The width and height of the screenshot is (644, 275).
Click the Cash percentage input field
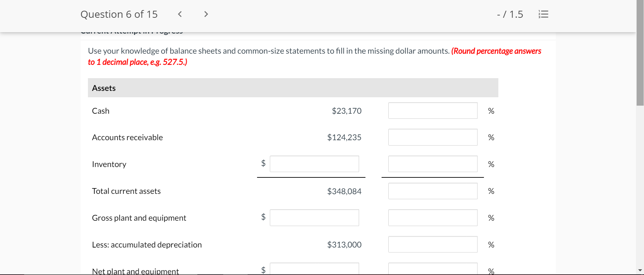[x=433, y=111]
